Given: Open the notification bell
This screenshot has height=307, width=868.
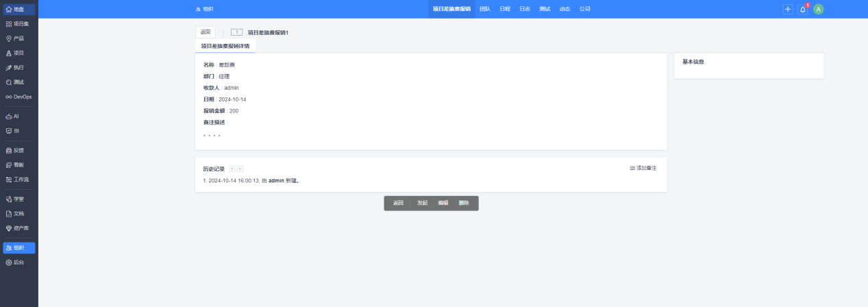Looking at the screenshot, I should pyautogui.click(x=803, y=9).
